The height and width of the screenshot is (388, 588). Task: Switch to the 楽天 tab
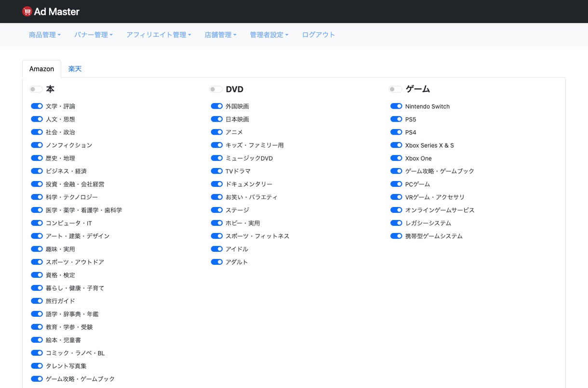pyautogui.click(x=75, y=69)
